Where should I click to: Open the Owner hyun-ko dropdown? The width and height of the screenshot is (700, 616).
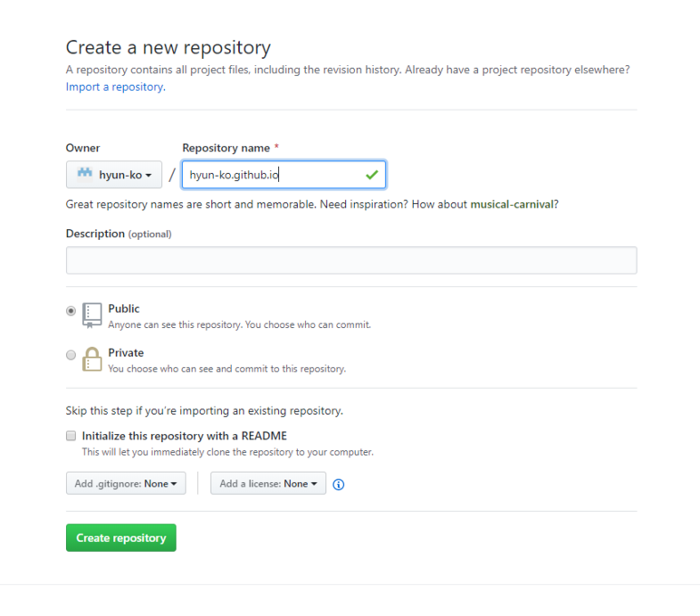pyautogui.click(x=114, y=175)
